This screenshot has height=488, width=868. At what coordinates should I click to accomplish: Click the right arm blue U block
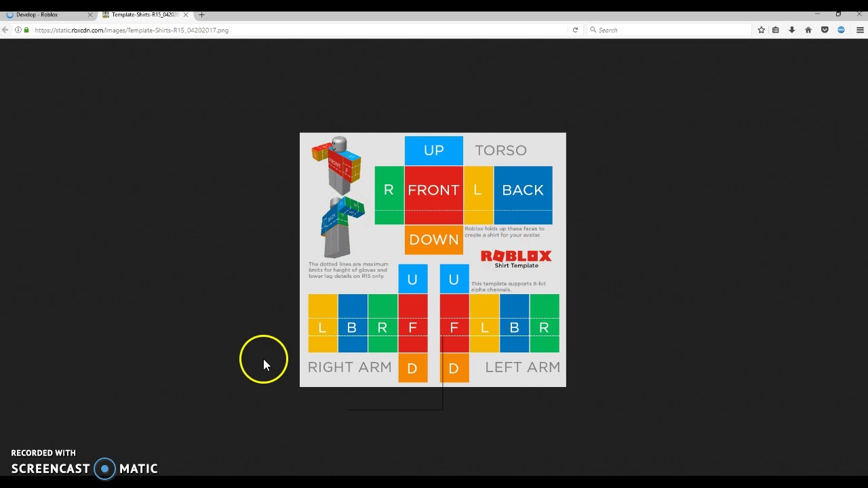pos(413,279)
